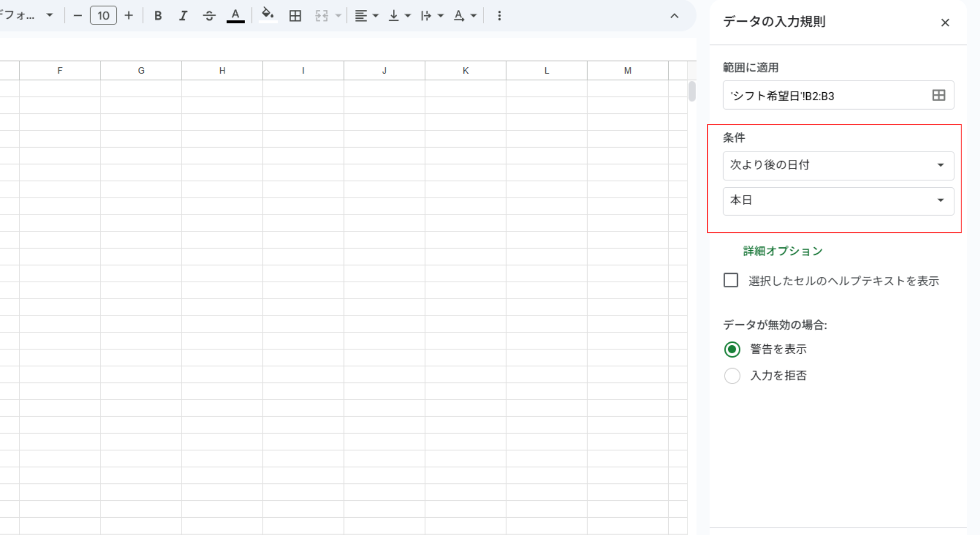Open the 本日 date value dropdown
980x535 pixels.
[x=838, y=201]
